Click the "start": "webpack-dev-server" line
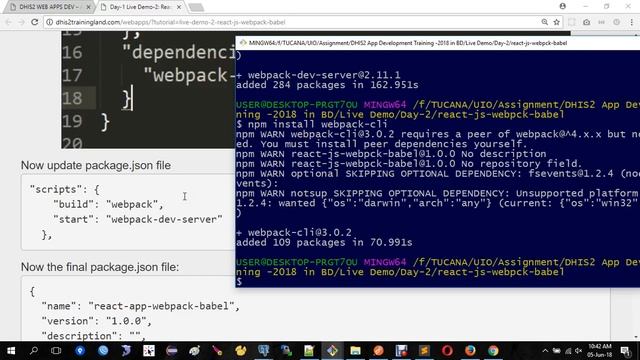The width and height of the screenshot is (640, 360). [x=138, y=219]
